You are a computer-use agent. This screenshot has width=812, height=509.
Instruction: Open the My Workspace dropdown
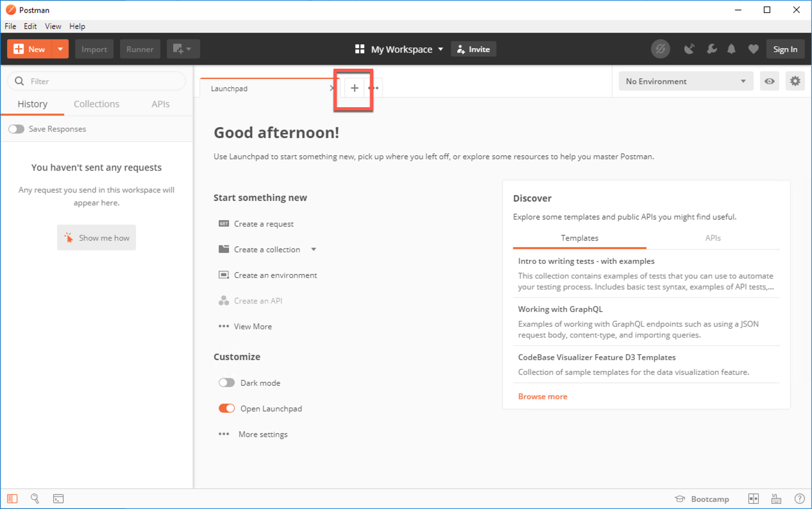click(x=399, y=49)
